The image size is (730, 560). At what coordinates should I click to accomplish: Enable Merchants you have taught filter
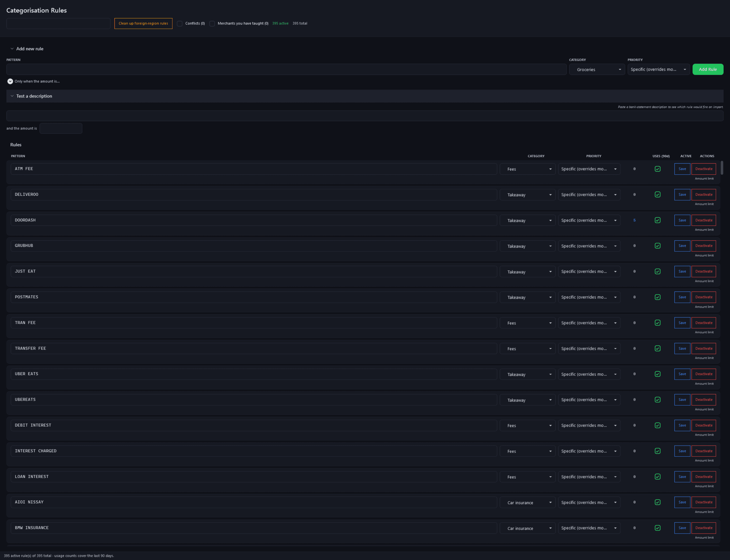(212, 24)
